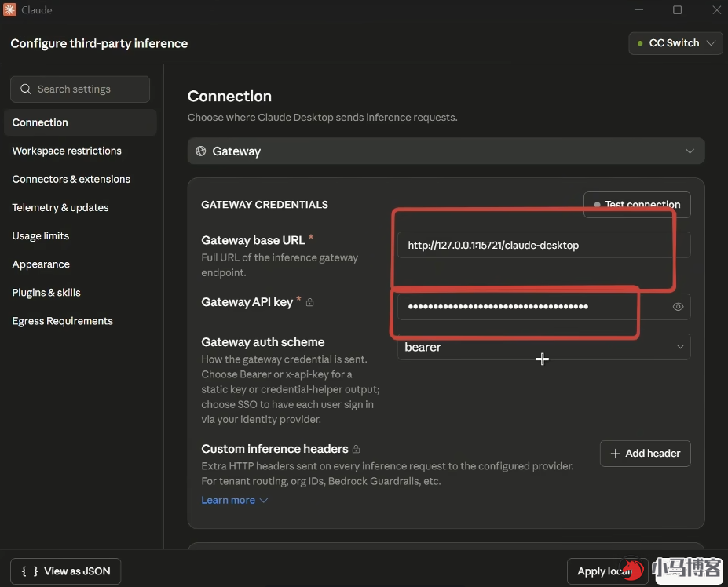The height and width of the screenshot is (587, 728).
Task: Expand the Gateway provider dropdown
Action: pyautogui.click(x=446, y=151)
